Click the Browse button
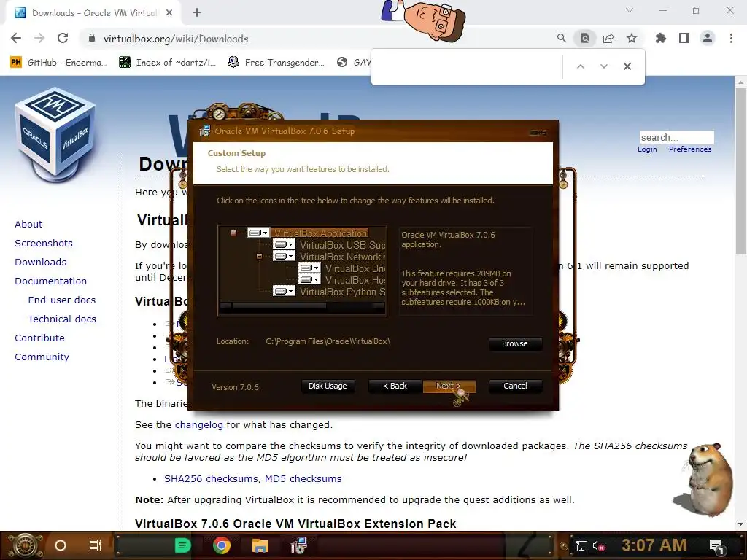 click(515, 344)
